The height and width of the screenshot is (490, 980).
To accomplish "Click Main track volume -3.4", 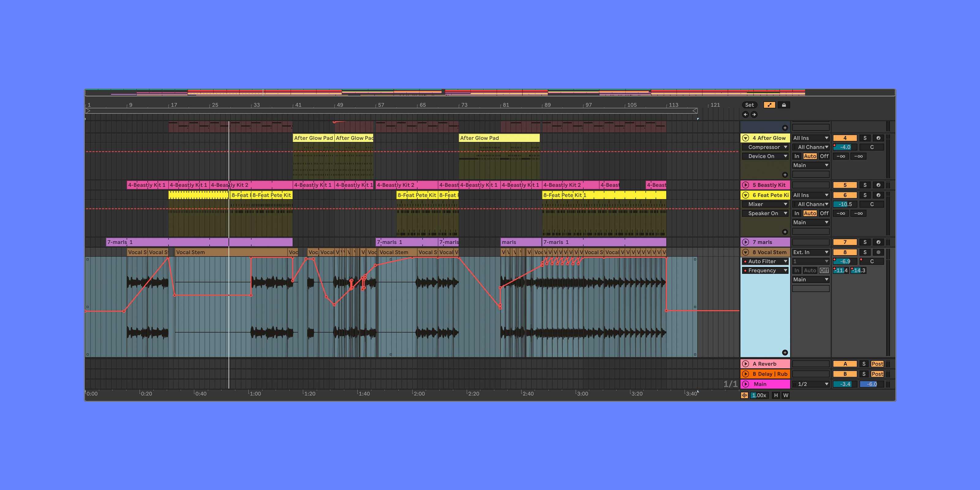I will [845, 384].
